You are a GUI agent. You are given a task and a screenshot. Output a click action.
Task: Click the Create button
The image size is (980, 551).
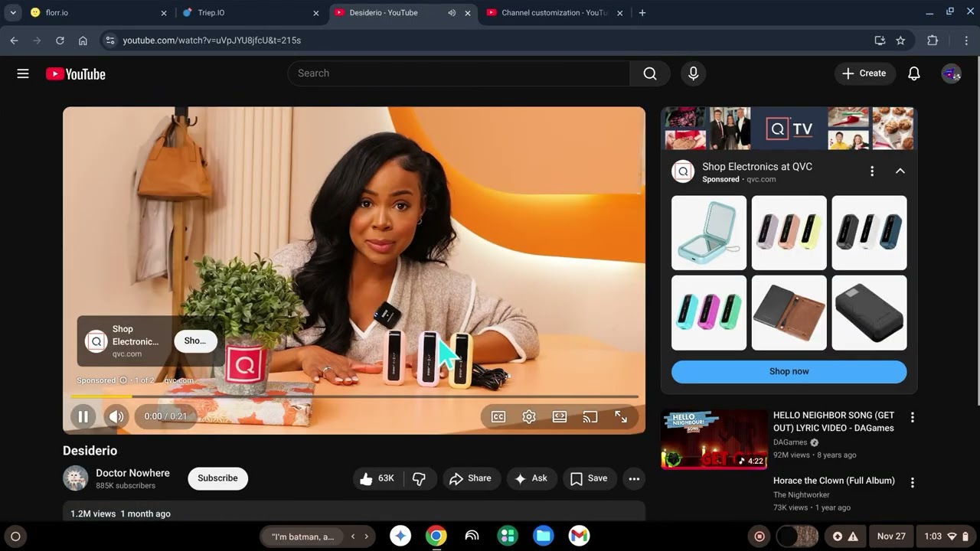[864, 73]
